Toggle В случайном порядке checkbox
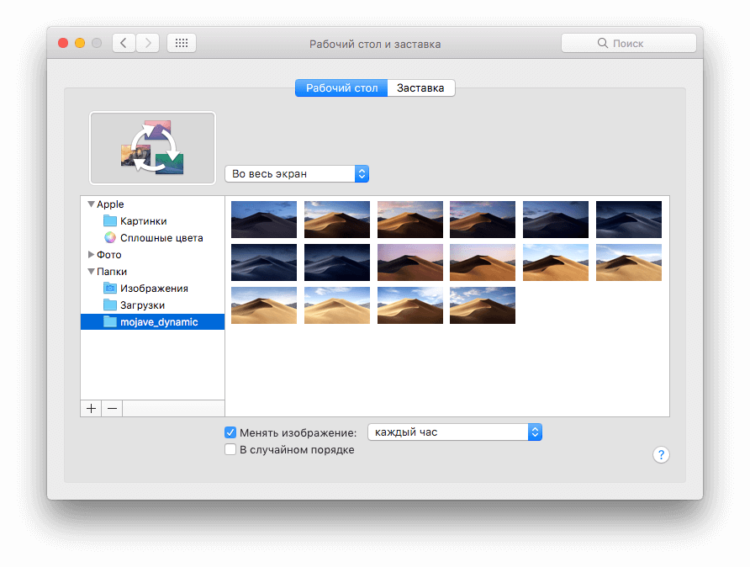 (x=230, y=449)
